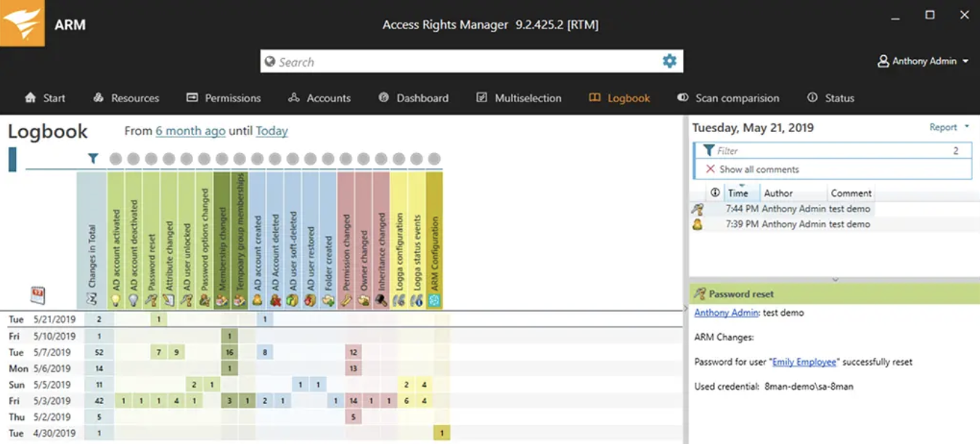The image size is (980, 444).
Task: Open the Accounts tab
Action: point(319,98)
